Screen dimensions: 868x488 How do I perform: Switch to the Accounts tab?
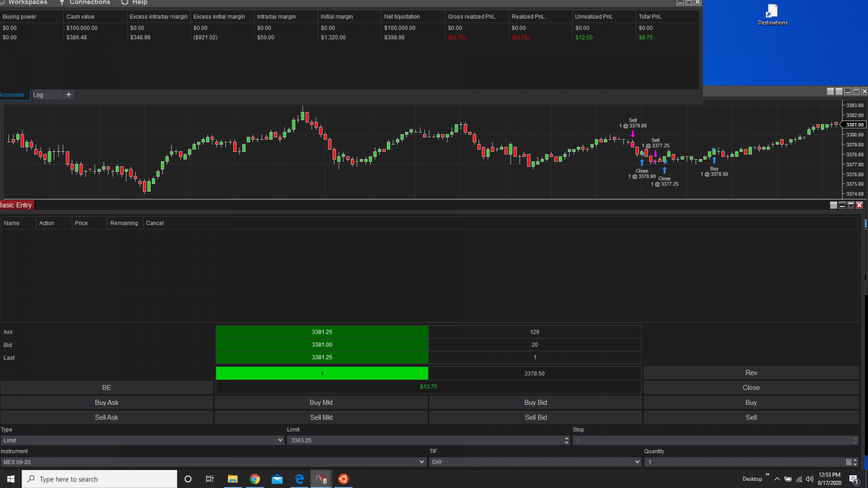pyautogui.click(x=12, y=95)
